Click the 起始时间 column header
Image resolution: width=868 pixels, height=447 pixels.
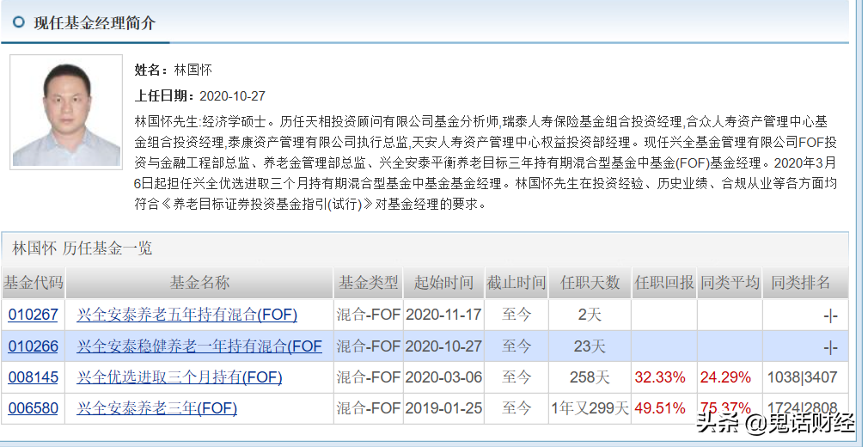coord(444,283)
